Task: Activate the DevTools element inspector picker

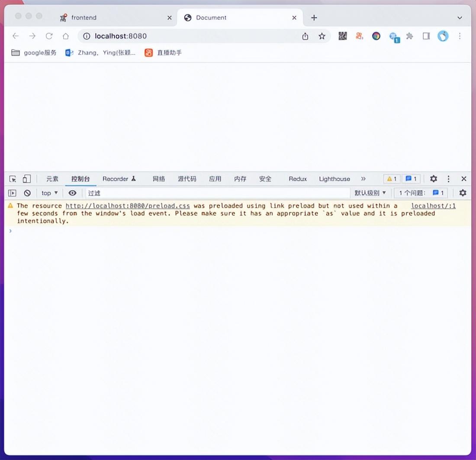Action: 13,178
